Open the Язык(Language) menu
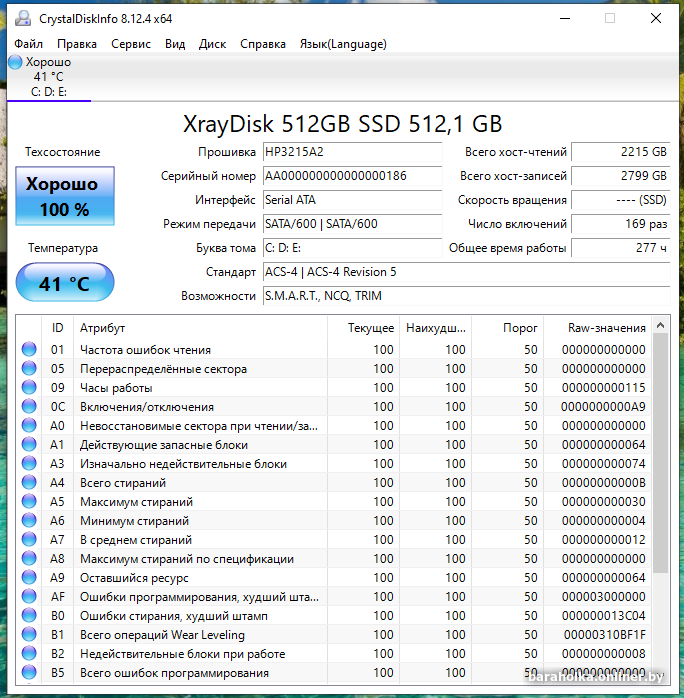 [343, 44]
